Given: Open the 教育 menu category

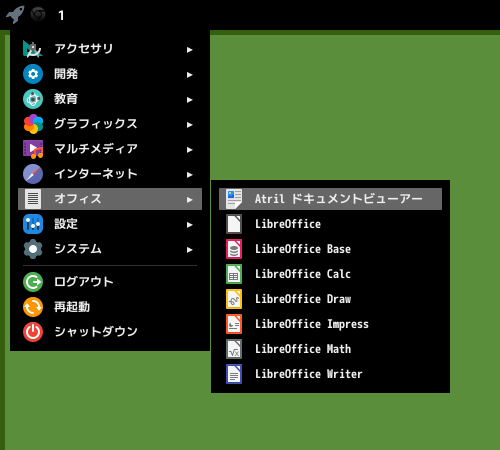Looking at the screenshot, I should coord(110,99).
